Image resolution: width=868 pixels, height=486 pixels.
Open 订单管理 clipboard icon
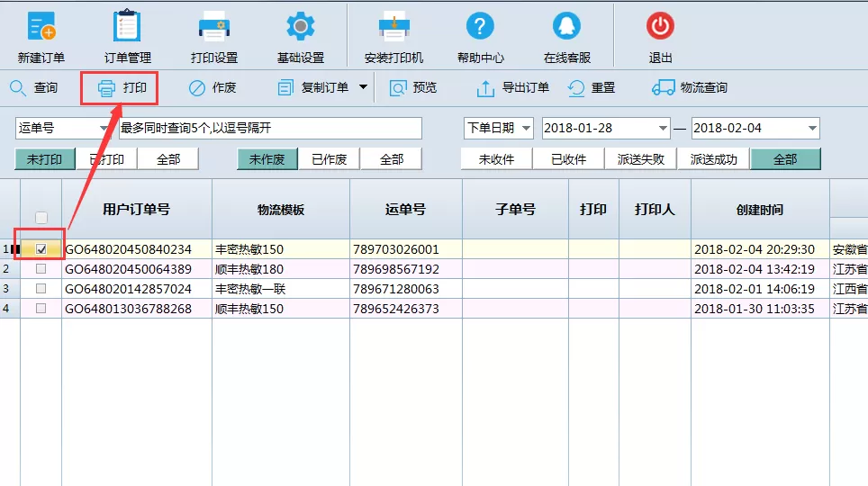(127, 25)
